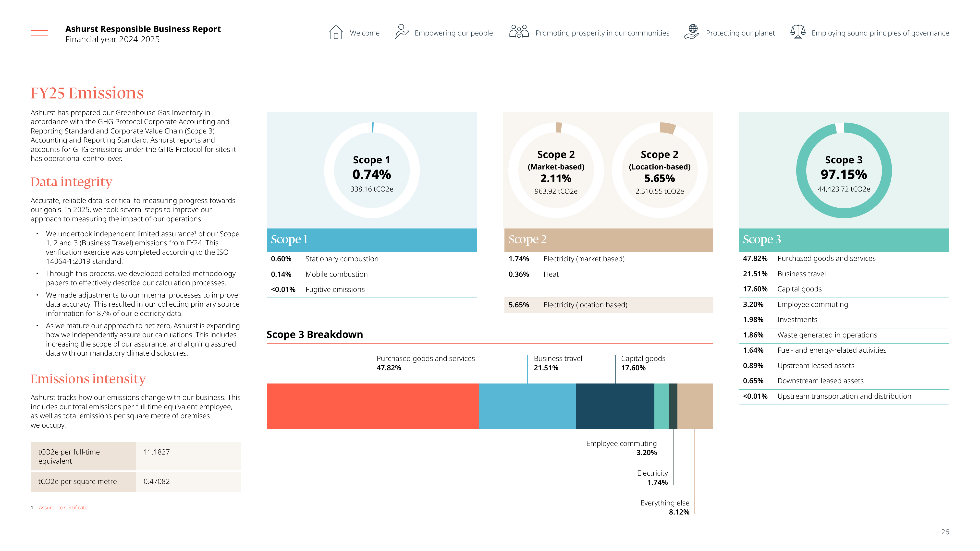
Task: Click the 11.1827 per full-time equivalent value
Action: pos(156,452)
